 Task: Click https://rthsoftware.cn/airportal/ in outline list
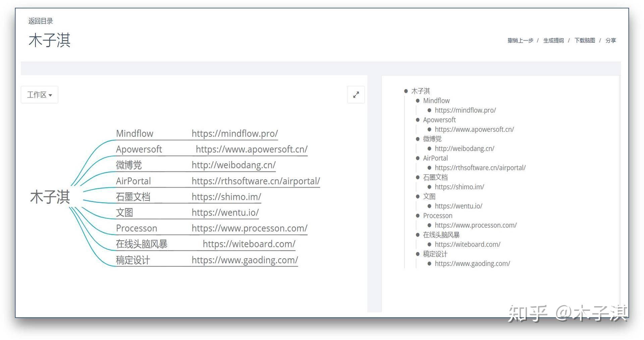pyautogui.click(x=480, y=168)
